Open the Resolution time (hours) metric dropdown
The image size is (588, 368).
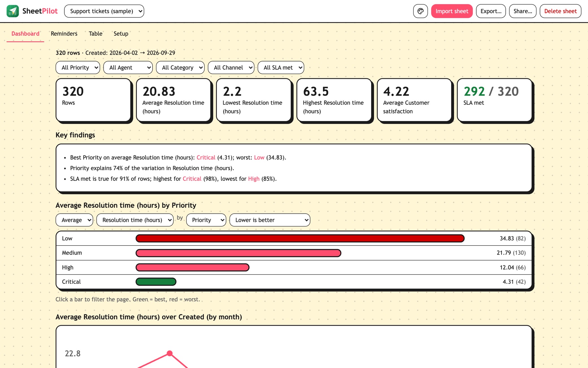coord(135,220)
